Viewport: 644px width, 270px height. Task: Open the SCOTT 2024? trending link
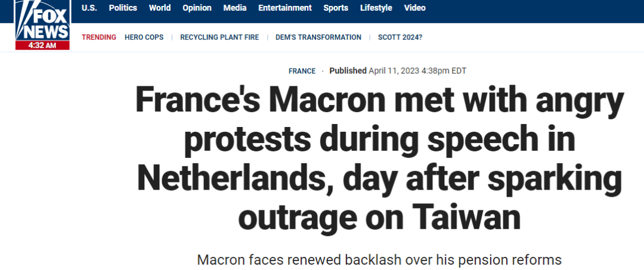point(400,37)
